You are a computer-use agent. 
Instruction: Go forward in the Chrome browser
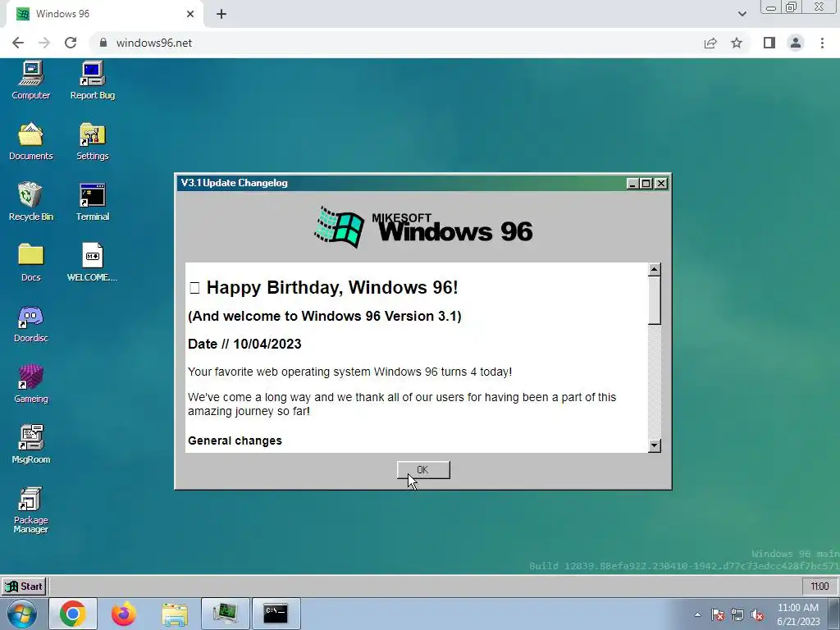[44, 43]
